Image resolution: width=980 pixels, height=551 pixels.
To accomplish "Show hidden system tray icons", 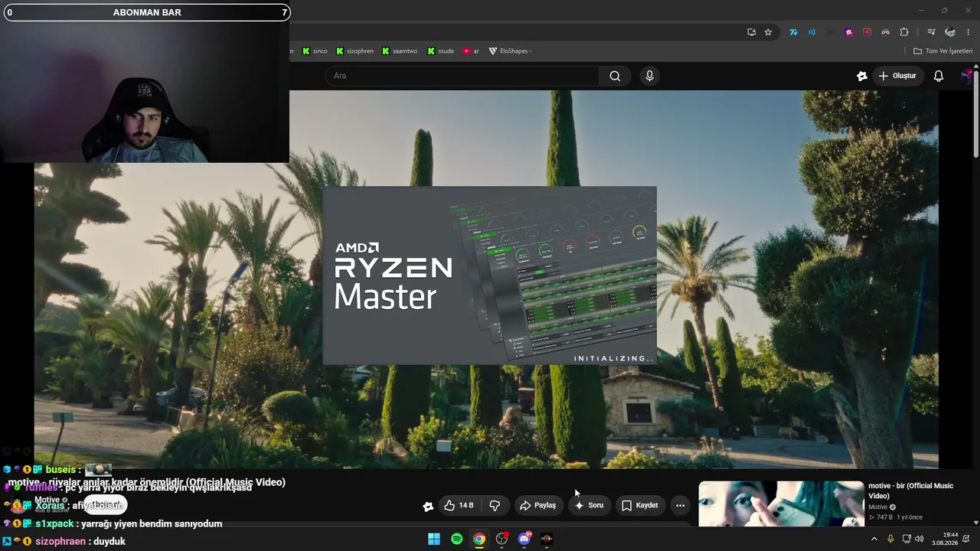I will (874, 539).
